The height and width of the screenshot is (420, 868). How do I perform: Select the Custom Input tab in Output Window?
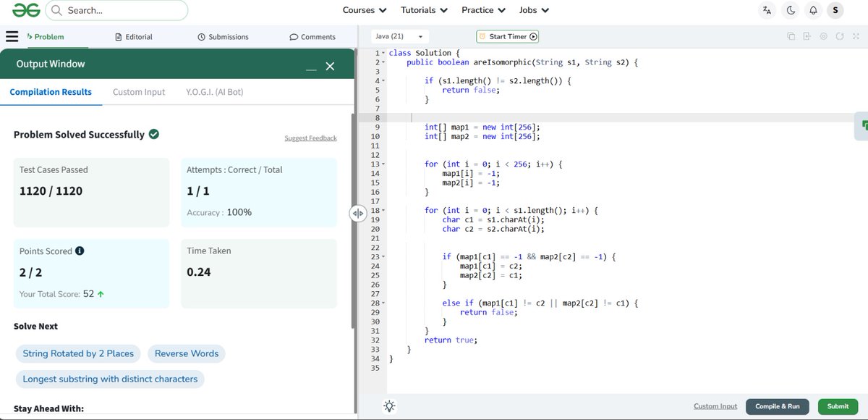coord(138,92)
